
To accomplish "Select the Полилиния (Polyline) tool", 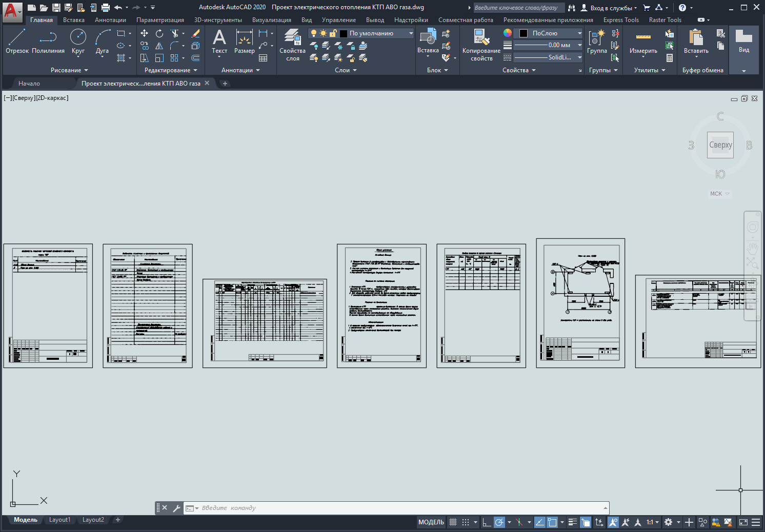I will point(48,41).
